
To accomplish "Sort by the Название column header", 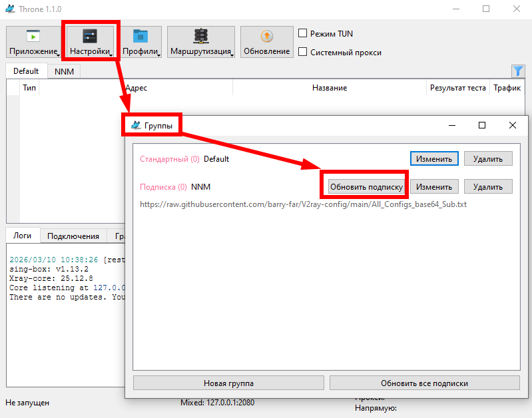I will point(330,88).
